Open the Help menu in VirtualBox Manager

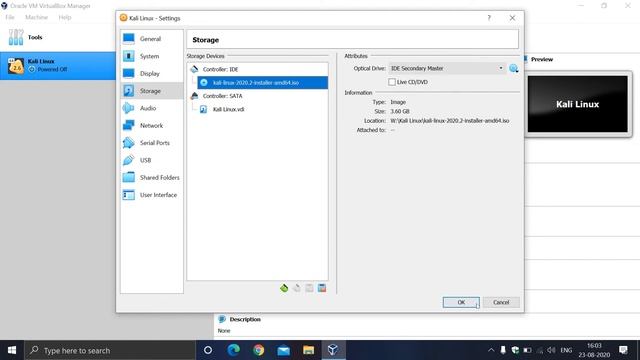point(65,17)
